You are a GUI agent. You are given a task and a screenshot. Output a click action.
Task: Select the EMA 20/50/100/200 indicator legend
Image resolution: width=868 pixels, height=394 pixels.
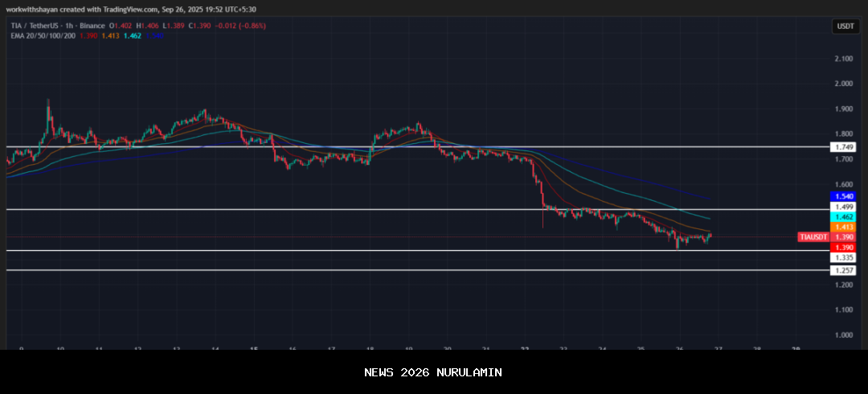point(41,36)
